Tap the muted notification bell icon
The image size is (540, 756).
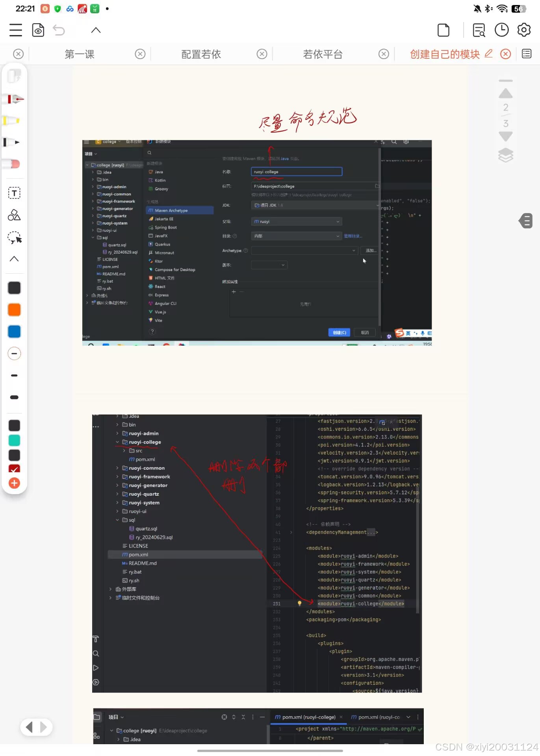(477, 8)
